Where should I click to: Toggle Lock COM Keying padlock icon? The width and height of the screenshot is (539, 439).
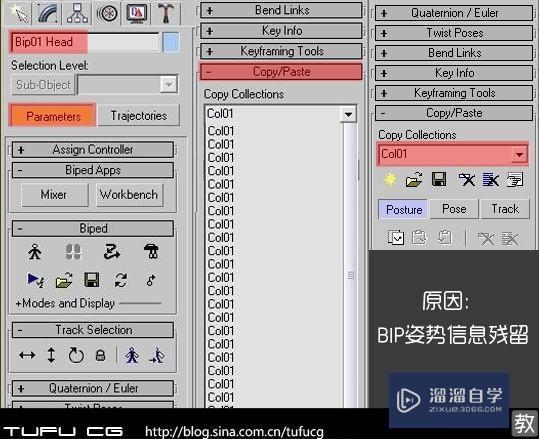point(100,355)
